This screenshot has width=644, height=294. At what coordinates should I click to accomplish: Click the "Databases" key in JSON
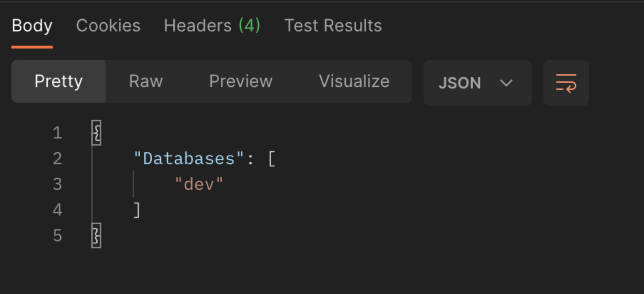click(189, 158)
